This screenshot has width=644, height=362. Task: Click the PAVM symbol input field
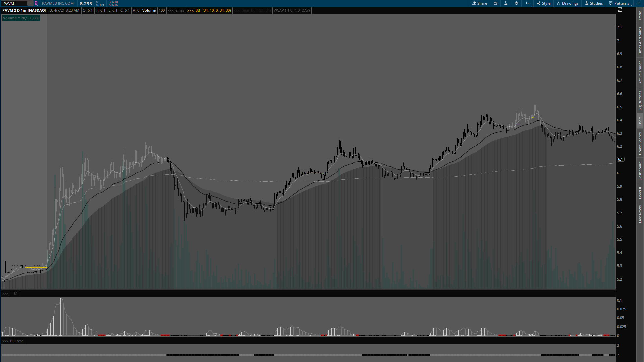point(14,3)
